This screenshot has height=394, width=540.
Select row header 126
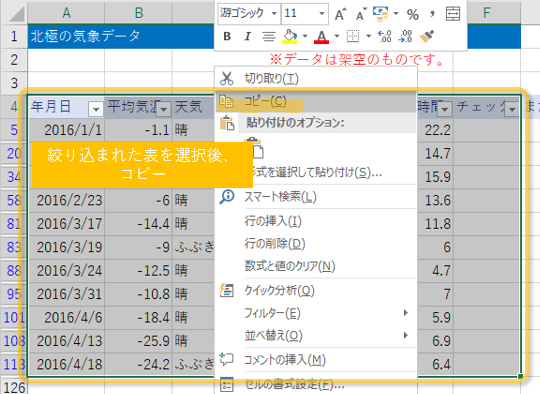(x=14, y=387)
